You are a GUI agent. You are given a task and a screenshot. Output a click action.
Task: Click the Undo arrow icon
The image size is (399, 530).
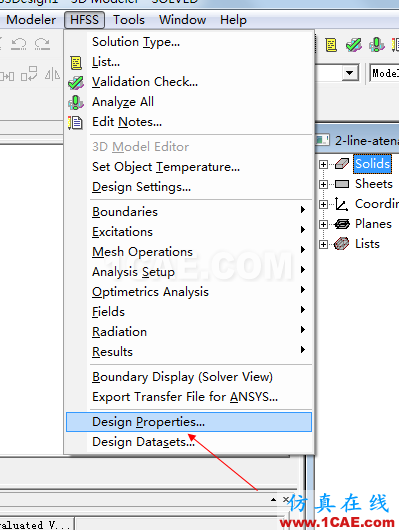click(19, 44)
